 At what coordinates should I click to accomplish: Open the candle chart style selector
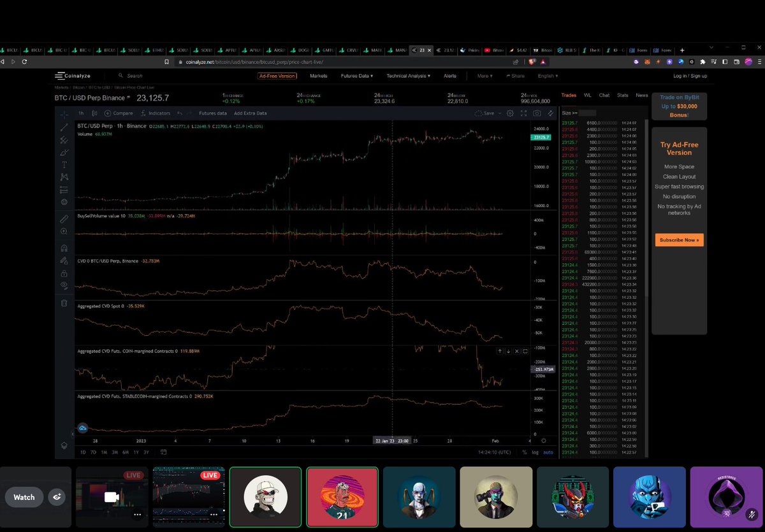click(x=95, y=113)
